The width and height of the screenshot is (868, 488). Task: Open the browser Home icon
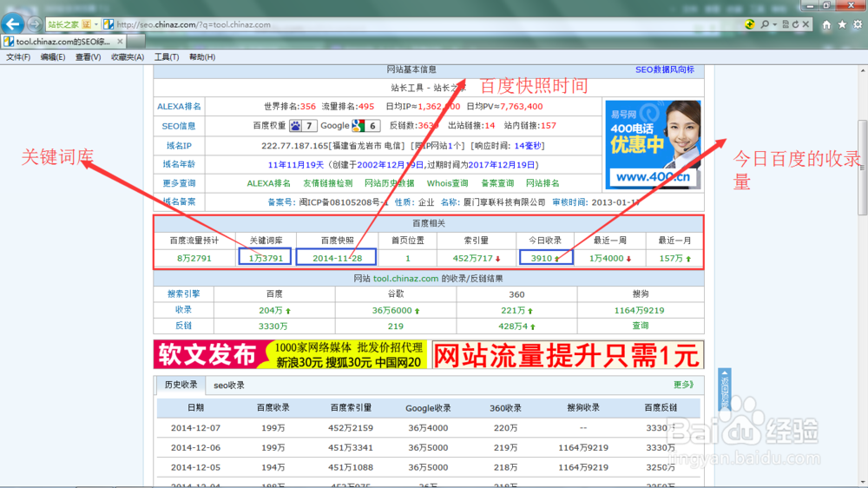point(826,24)
